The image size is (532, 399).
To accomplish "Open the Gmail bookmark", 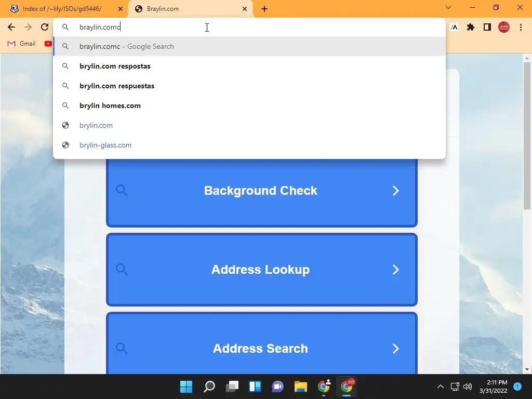I will (22, 44).
